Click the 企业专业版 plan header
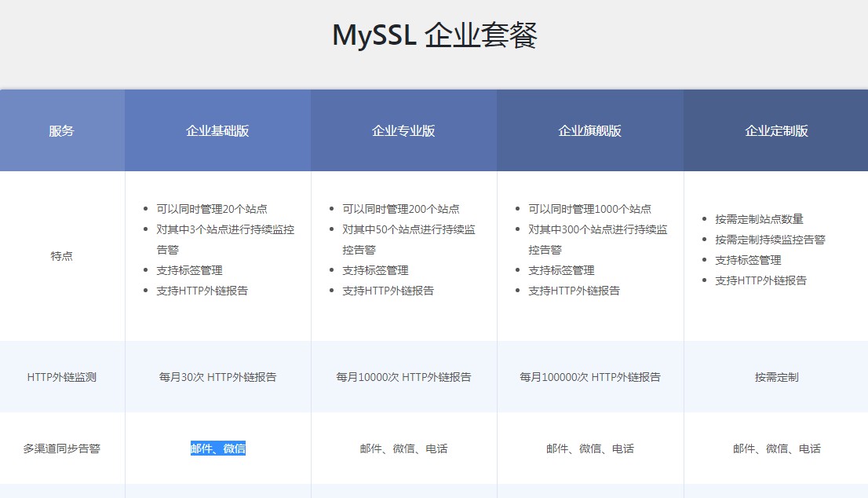The width and height of the screenshot is (868, 498). pyautogui.click(x=403, y=130)
